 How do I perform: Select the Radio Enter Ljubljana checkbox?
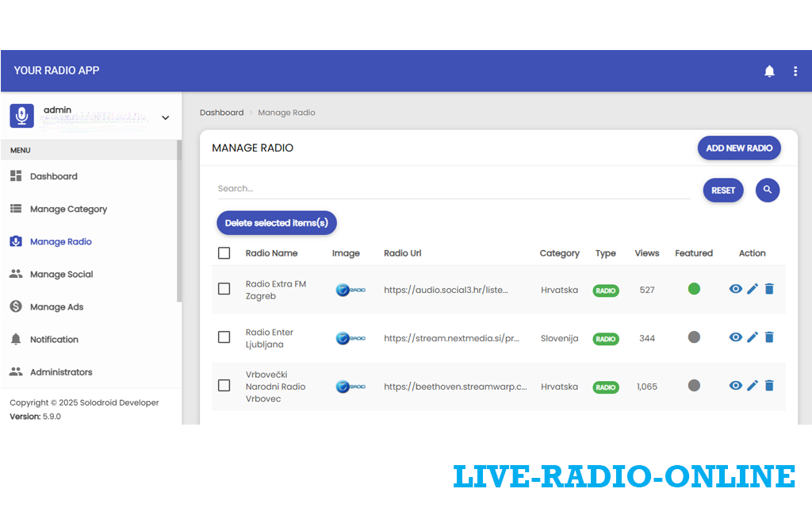pos(224,337)
